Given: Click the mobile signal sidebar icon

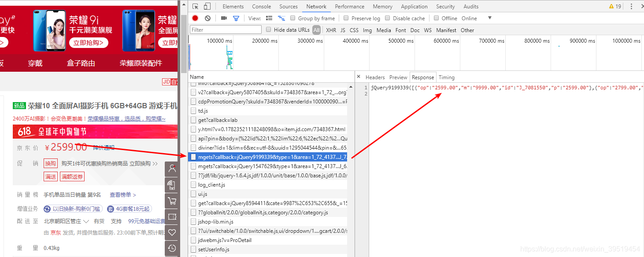Looking at the screenshot, I should 172,185.
